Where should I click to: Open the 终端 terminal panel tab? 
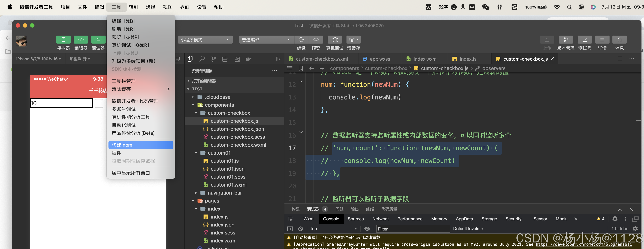point(370,209)
